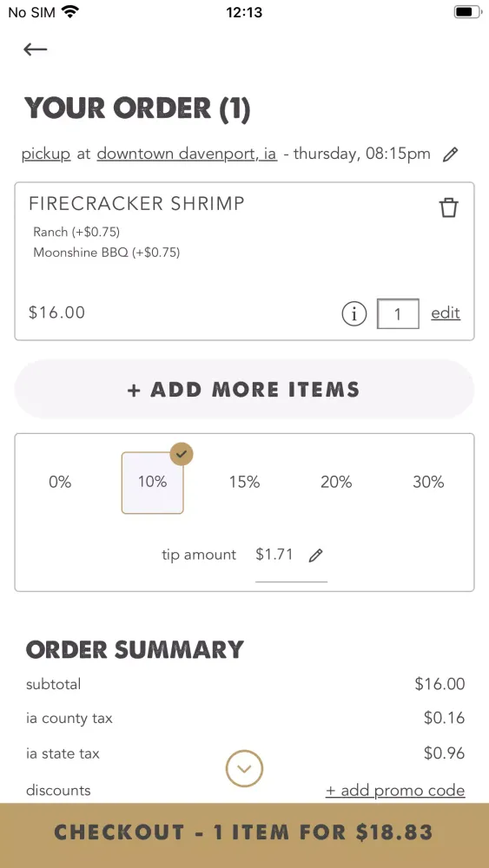Tap the battery indicator icon
This screenshot has width=489, height=868.
click(x=467, y=11)
